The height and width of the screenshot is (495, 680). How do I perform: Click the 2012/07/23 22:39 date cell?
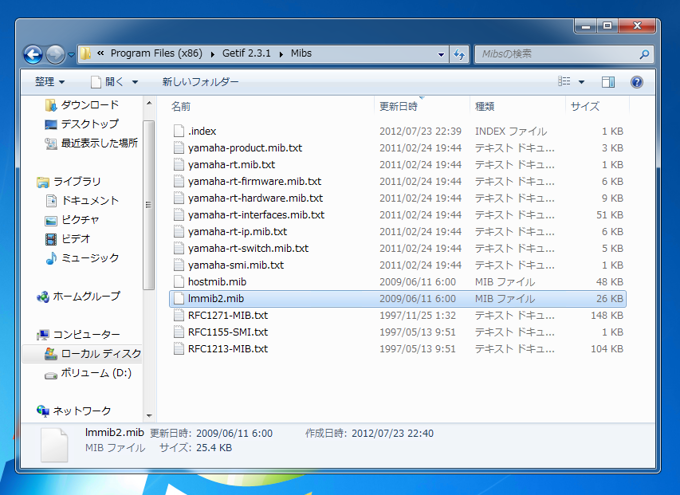coord(420,131)
